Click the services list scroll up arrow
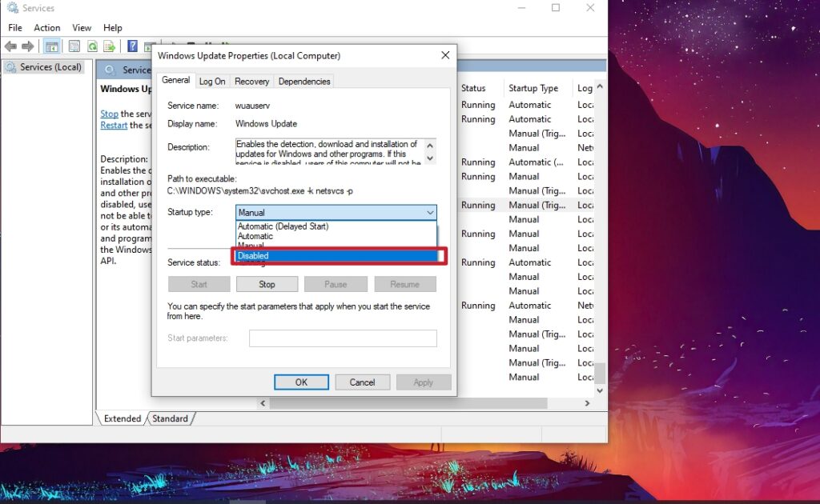 point(600,86)
